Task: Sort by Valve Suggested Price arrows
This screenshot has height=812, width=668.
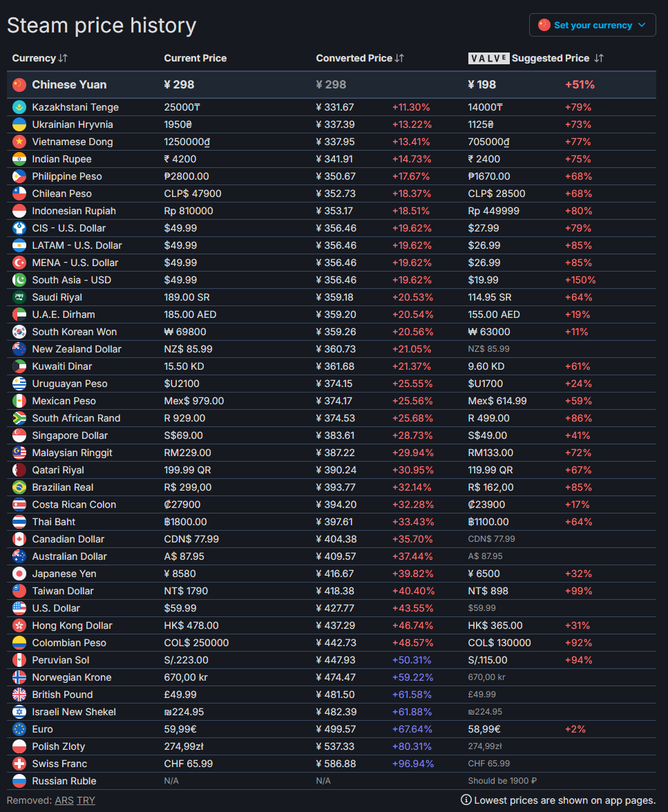Action: [x=598, y=58]
